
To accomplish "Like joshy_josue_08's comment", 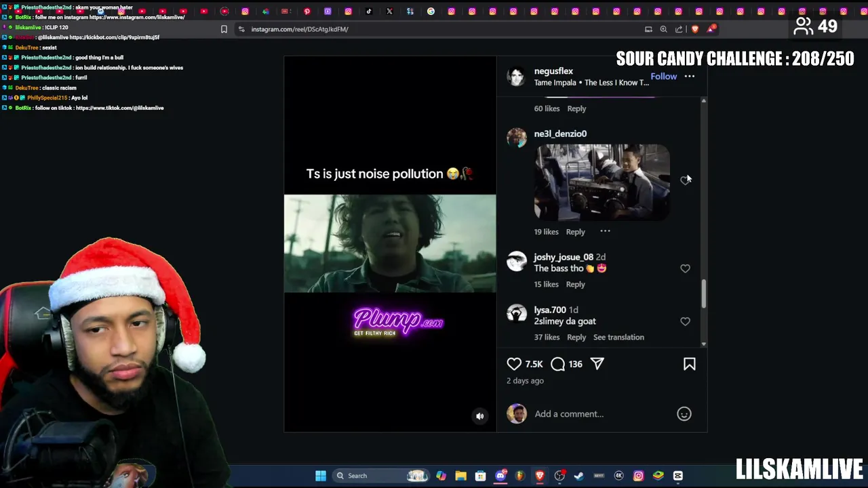I will [x=685, y=268].
